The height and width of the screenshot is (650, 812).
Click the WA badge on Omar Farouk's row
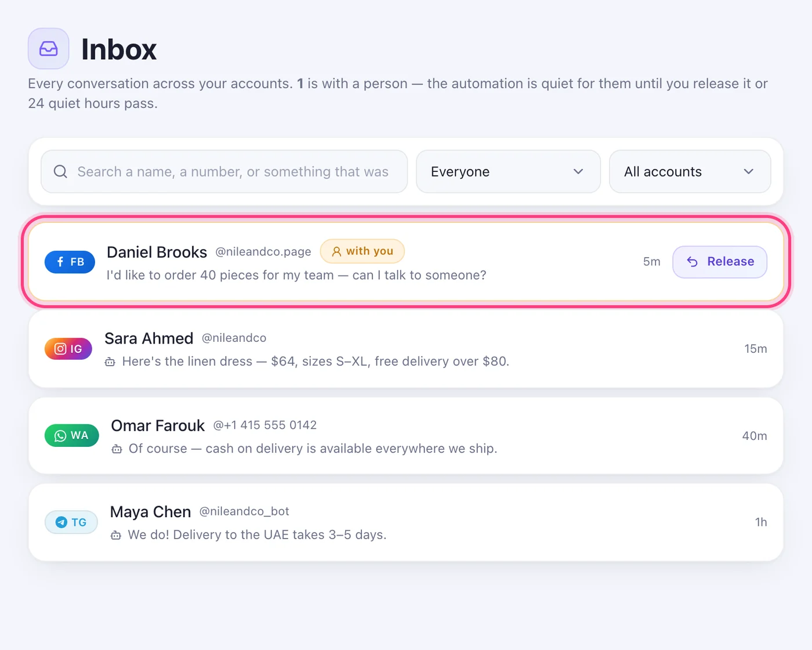pyautogui.click(x=72, y=436)
